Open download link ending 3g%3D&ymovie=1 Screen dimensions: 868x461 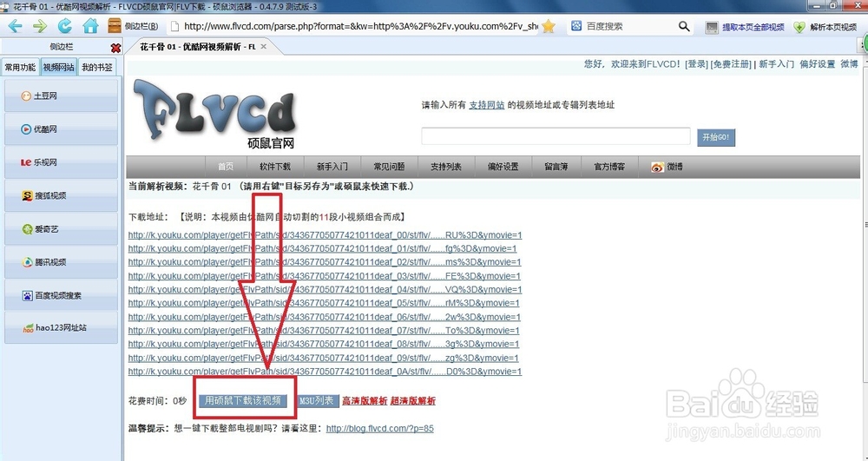324,344
